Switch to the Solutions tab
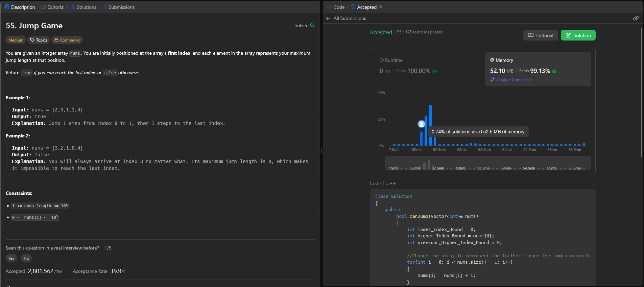This screenshot has height=287, width=644. click(83, 7)
